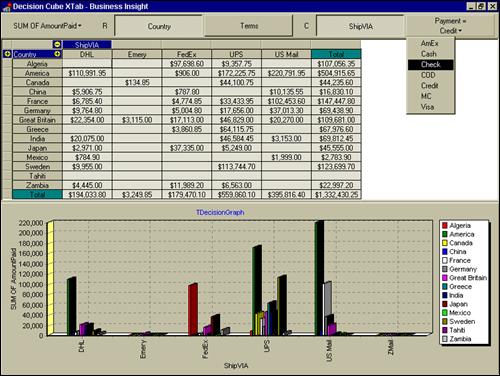Collapse ShipVIA dimension with minus icon

tap(57, 45)
